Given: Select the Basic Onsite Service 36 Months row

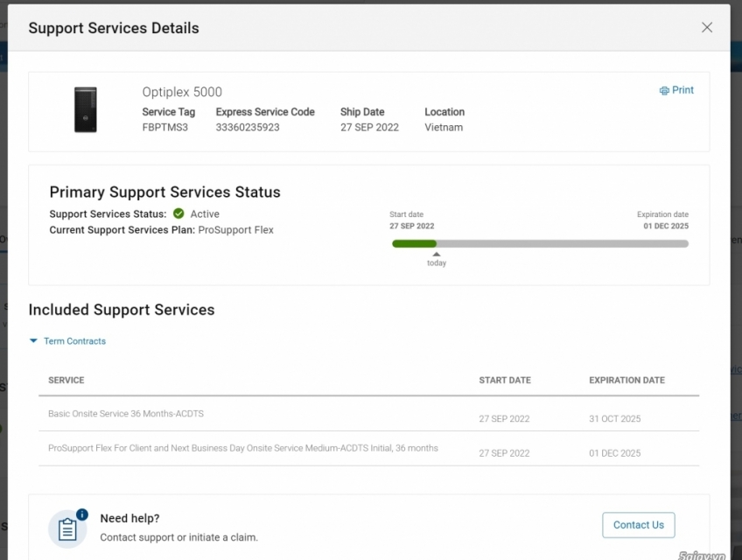Looking at the screenshot, I should [126, 414].
